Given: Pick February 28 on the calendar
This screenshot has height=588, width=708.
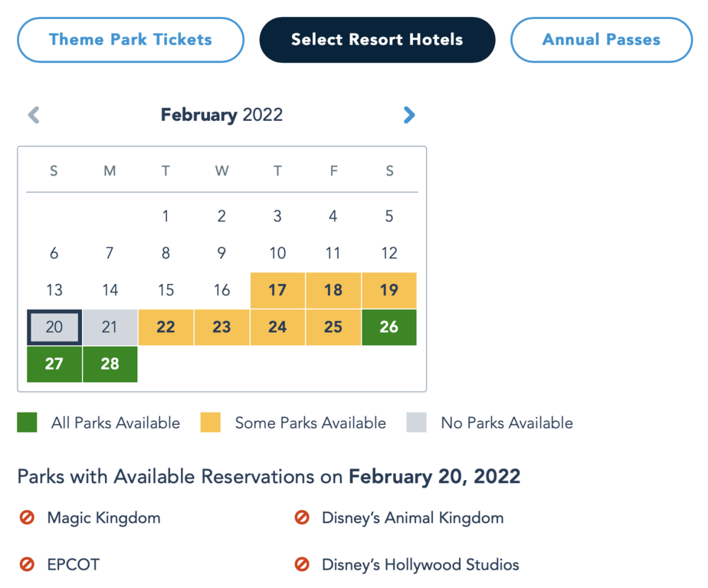Looking at the screenshot, I should click(110, 364).
